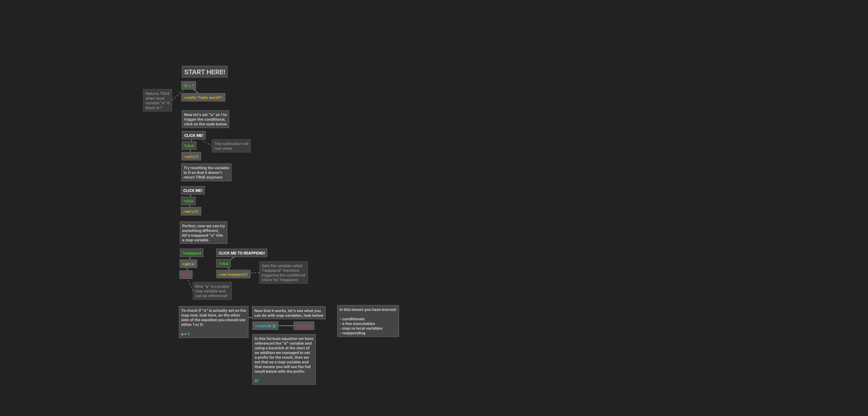Select the {{a}} reference node
The width and height of the screenshot is (868, 416).
pos(186,275)
